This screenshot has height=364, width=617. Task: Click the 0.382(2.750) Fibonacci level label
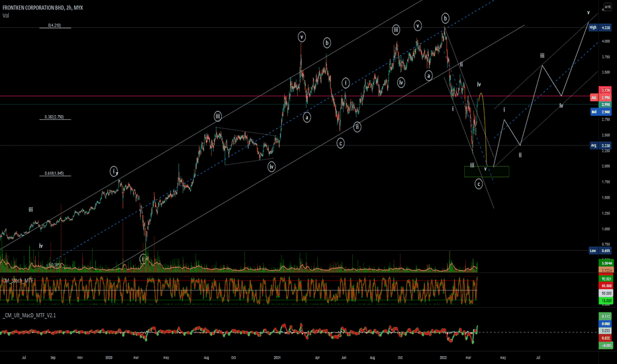[54, 117]
